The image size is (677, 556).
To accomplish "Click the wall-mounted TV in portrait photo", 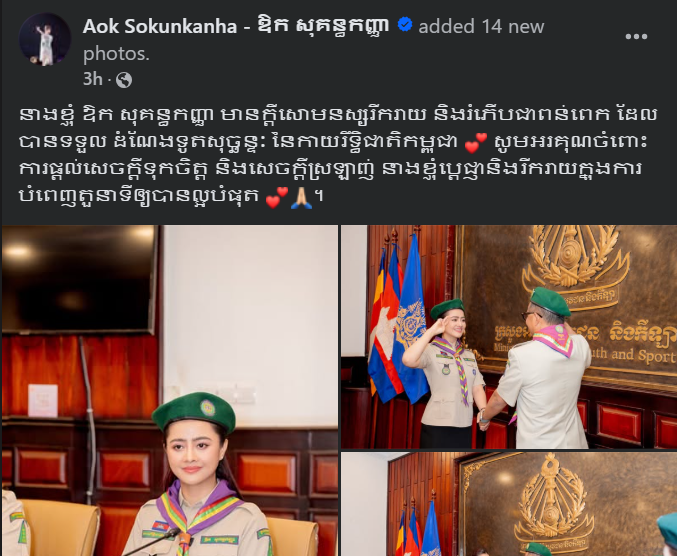I will pos(81,279).
